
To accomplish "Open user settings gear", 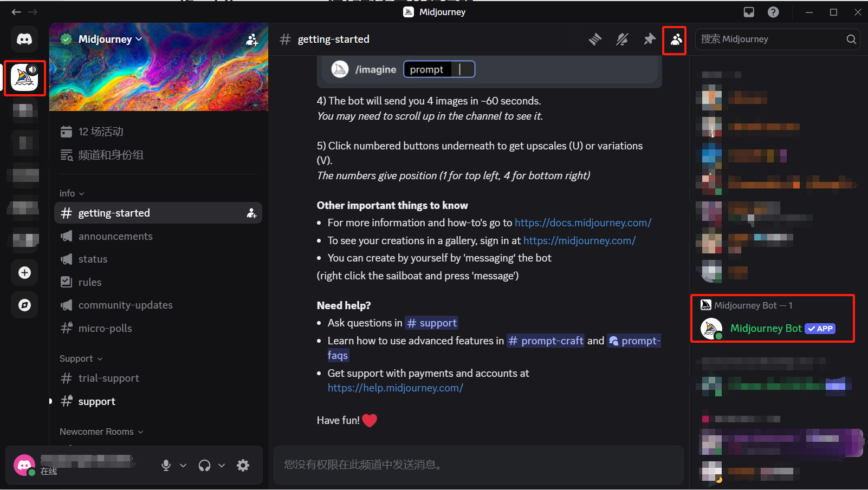I will click(243, 465).
